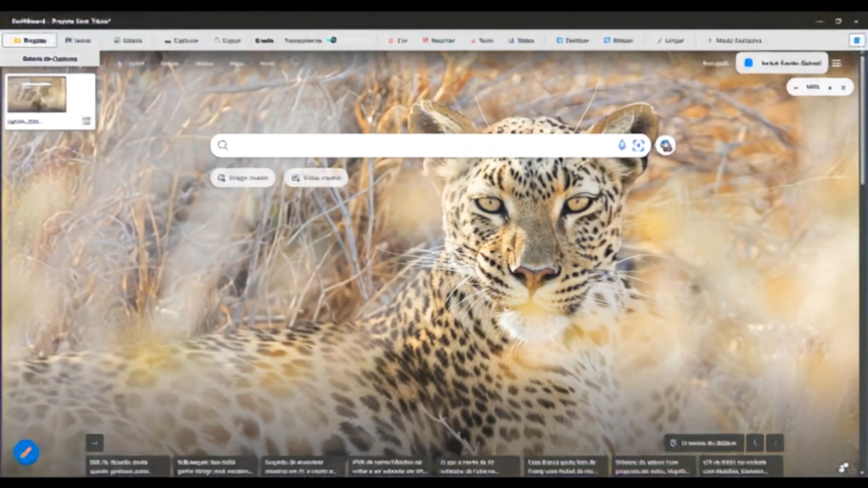Click the trash icon in the small floating pill

point(843,88)
